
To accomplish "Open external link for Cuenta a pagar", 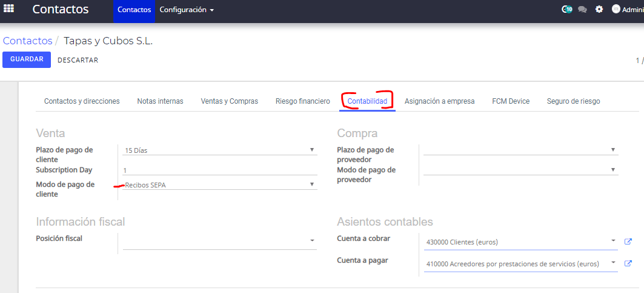I will [628, 263].
